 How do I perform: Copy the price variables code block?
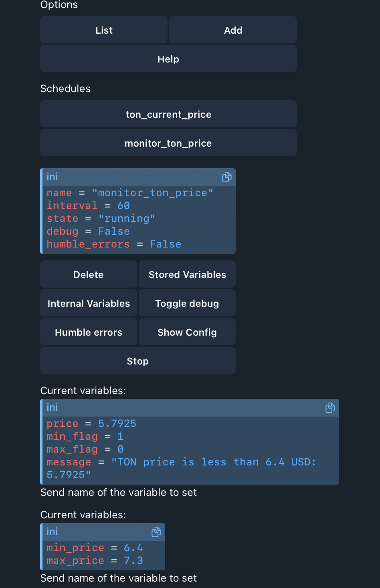coord(330,408)
